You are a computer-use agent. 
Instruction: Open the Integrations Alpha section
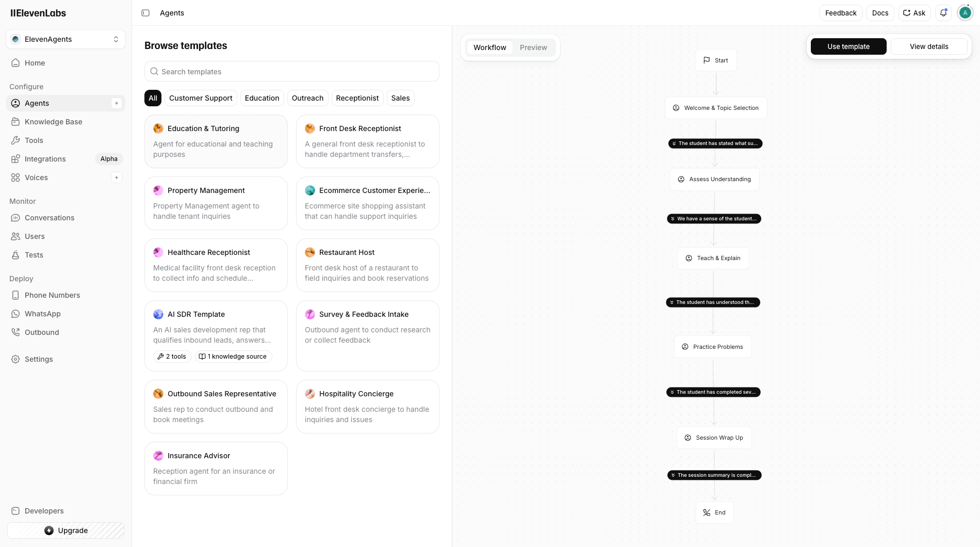(x=45, y=158)
